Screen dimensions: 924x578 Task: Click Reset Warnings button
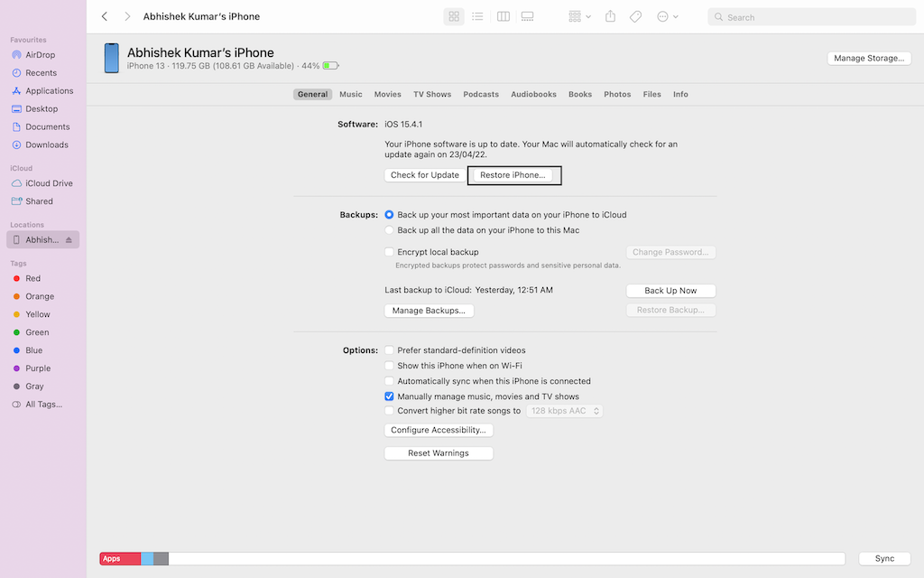pyautogui.click(x=439, y=453)
